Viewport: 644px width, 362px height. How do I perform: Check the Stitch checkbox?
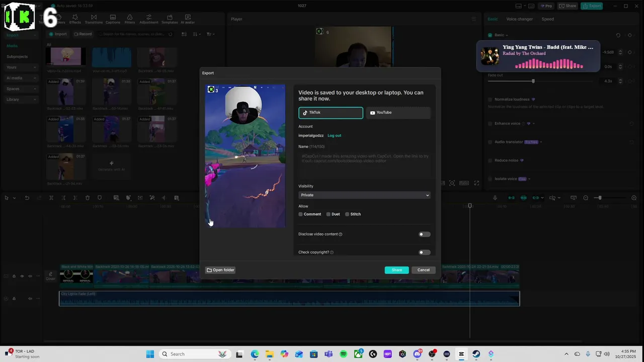347,214
